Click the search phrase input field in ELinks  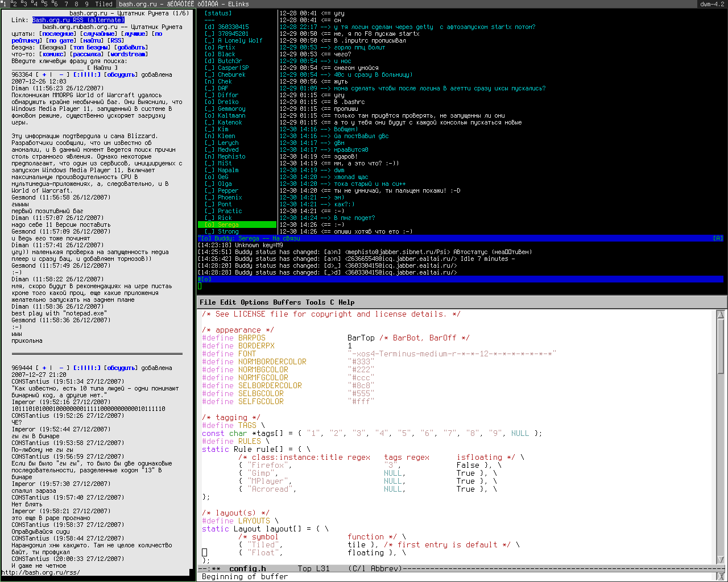coord(47,68)
